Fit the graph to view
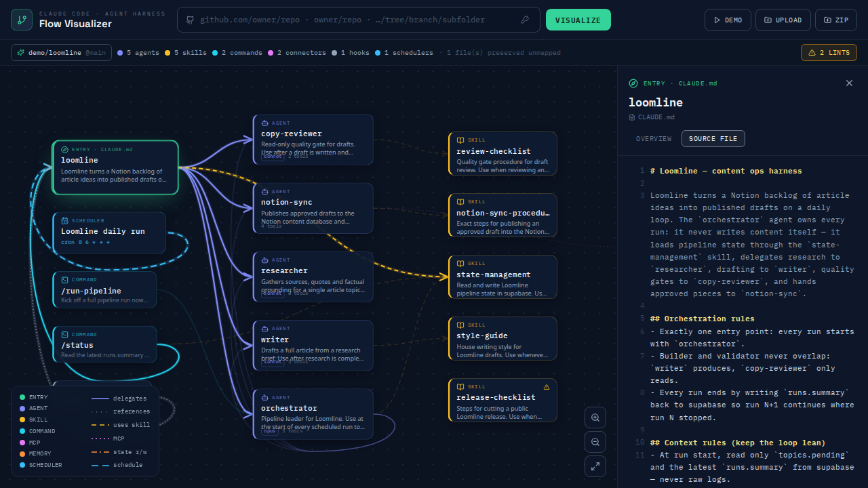This screenshot has width=868, height=488. pyautogui.click(x=595, y=466)
